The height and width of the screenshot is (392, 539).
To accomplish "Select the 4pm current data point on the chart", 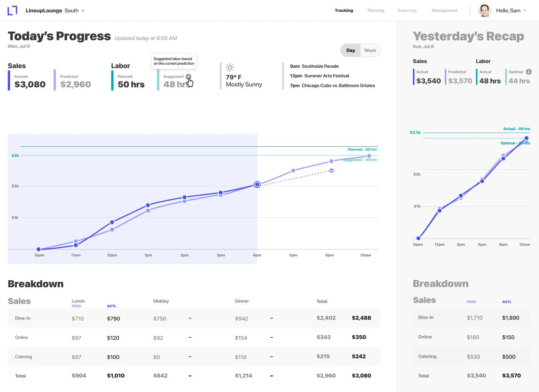I will pyautogui.click(x=257, y=184).
